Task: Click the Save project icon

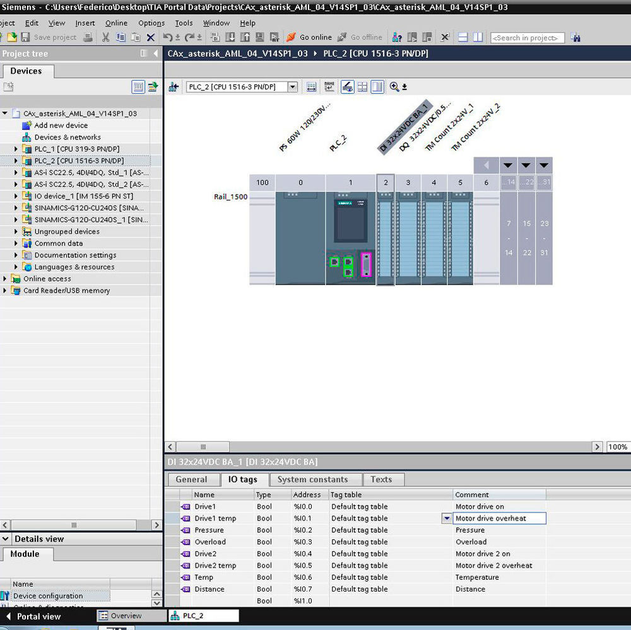Action: (x=26, y=37)
